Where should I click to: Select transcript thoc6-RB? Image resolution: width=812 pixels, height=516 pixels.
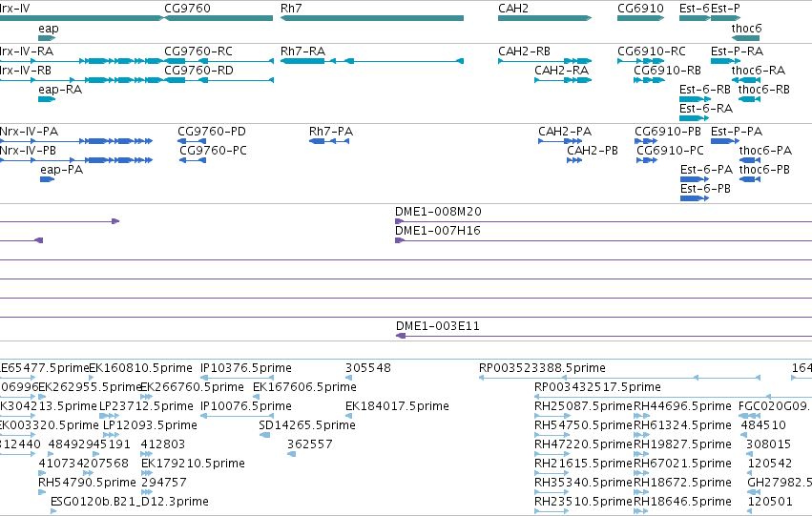(749, 99)
